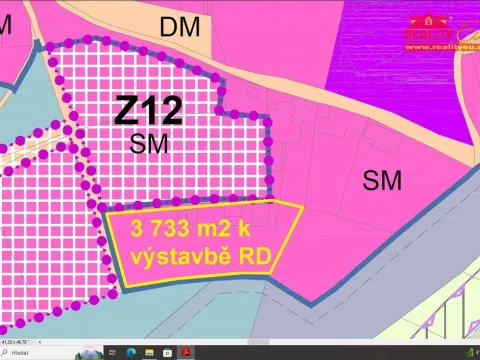Image resolution: width=480 pixels, height=360 pixels.
Task: Click the green tray icon on the taskbar
Action: pyautogui.click(x=470, y=353)
